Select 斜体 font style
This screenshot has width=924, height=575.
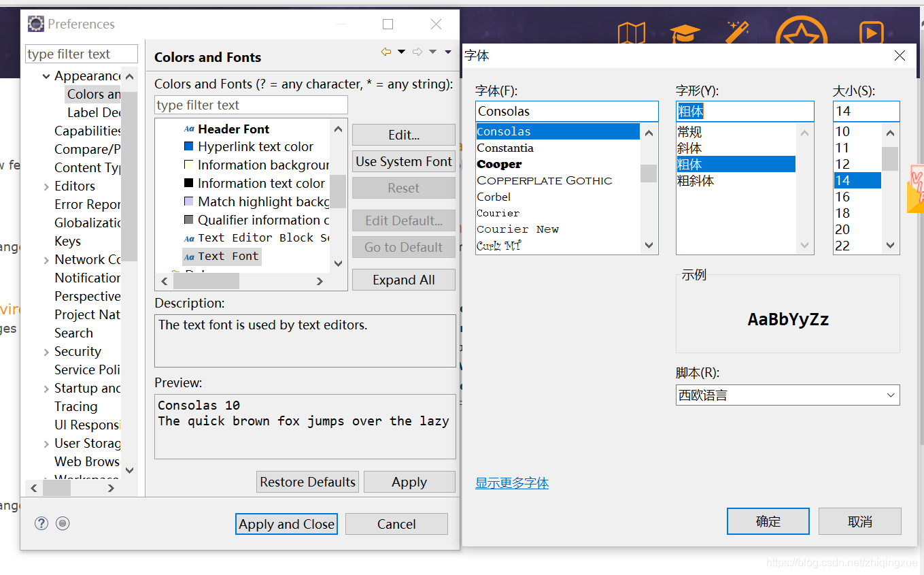(x=689, y=148)
